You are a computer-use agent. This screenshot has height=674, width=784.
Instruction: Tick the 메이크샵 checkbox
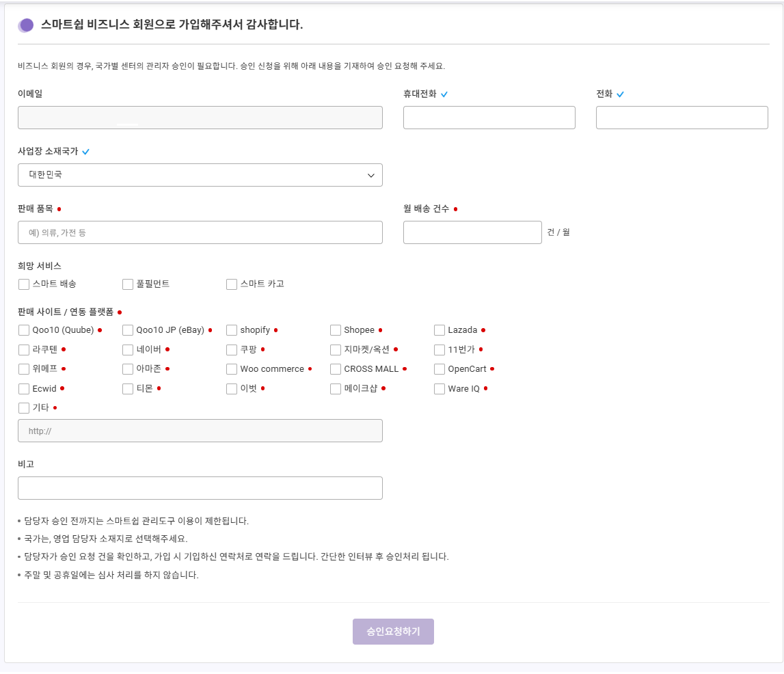(336, 388)
